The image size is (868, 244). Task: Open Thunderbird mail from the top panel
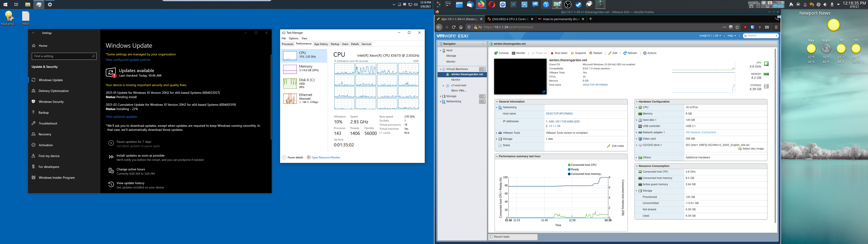pos(470,4)
